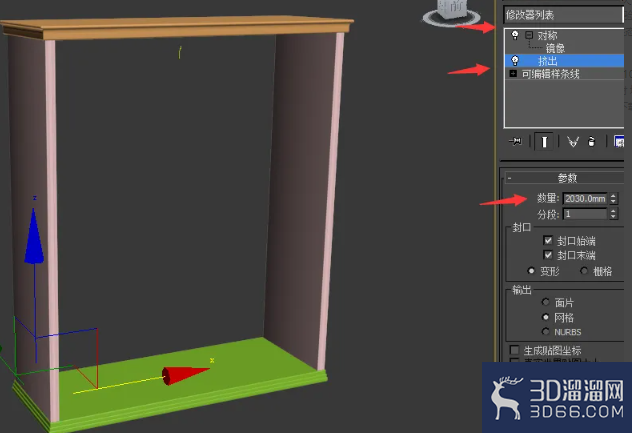Enable the 生成贴图坐标 checkbox
This screenshot has height=433, width=632.
[515, 350]
